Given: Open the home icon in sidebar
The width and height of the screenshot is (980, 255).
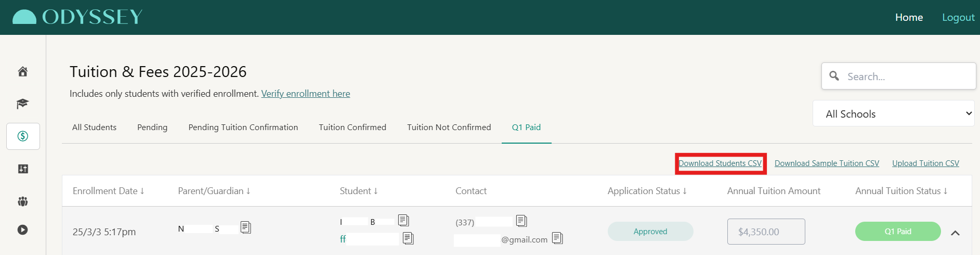Looking at the screenshot, I should [x=23, y=72].
